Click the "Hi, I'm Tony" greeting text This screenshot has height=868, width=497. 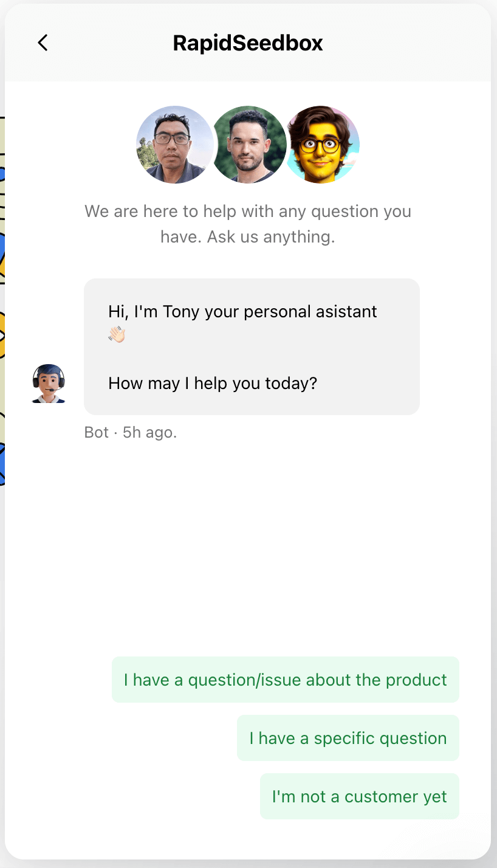pos(242,312)
